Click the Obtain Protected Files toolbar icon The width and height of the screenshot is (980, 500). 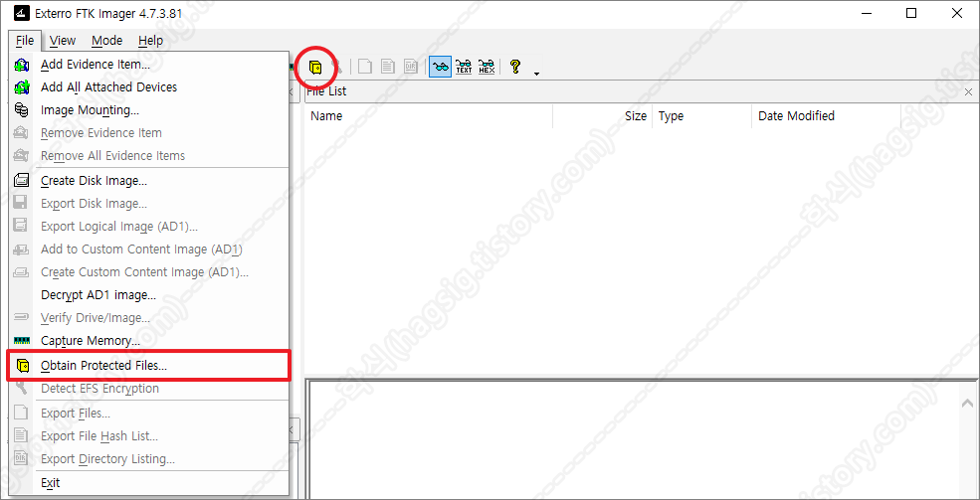[x=315, y=67]
